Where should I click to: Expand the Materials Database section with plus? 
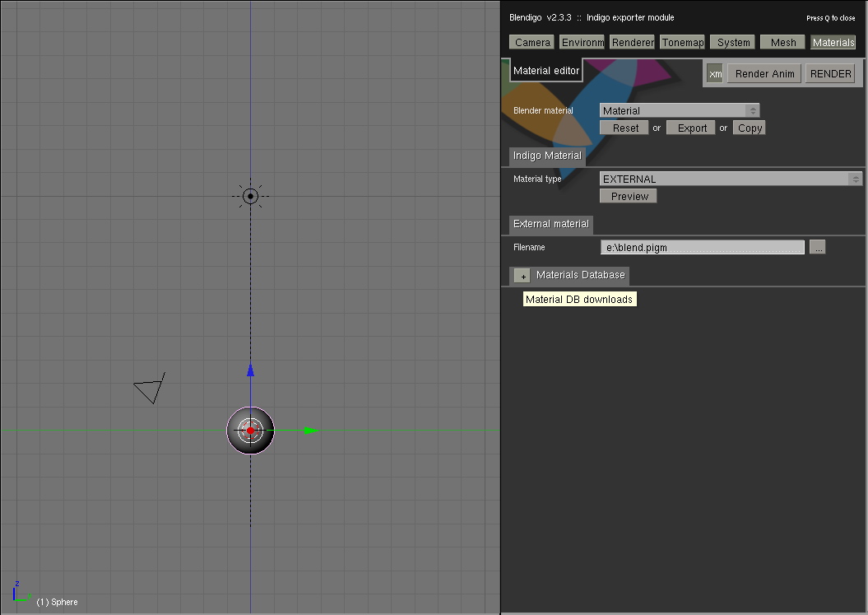coord(522,276)
